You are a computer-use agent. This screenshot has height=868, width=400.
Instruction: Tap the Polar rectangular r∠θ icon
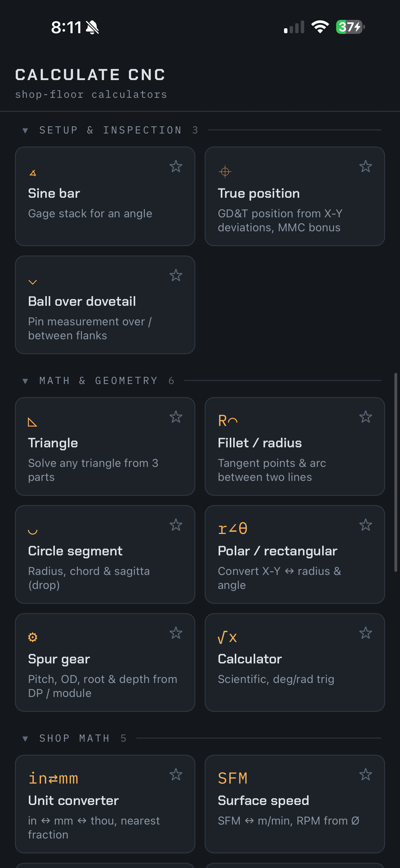point(233,529)
